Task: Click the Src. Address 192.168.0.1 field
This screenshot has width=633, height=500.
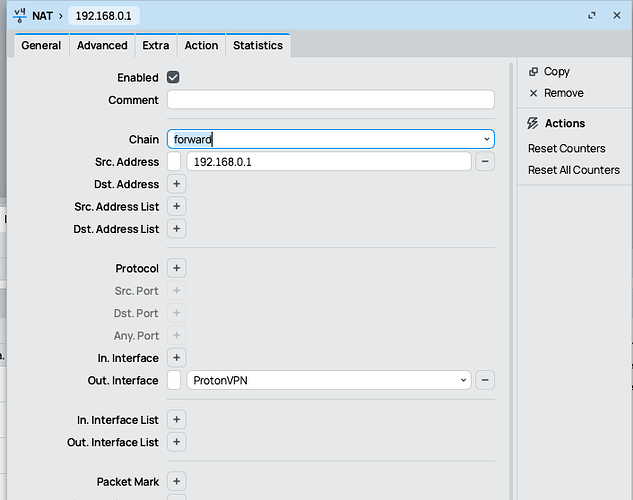Action: point(329,161)
